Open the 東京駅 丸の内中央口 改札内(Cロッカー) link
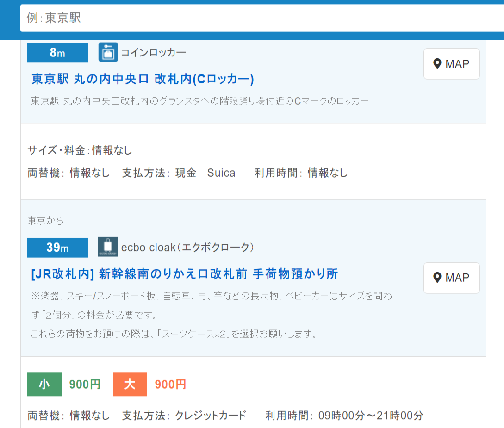 click(143, 79)
